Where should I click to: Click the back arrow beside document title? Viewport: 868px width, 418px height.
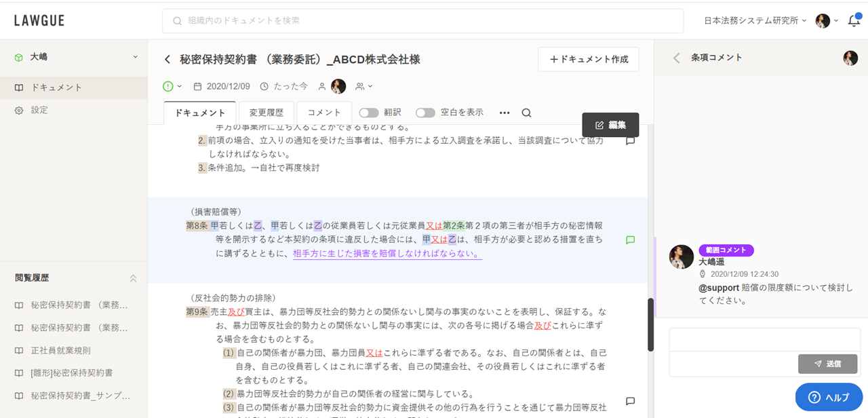coord(167,60)
